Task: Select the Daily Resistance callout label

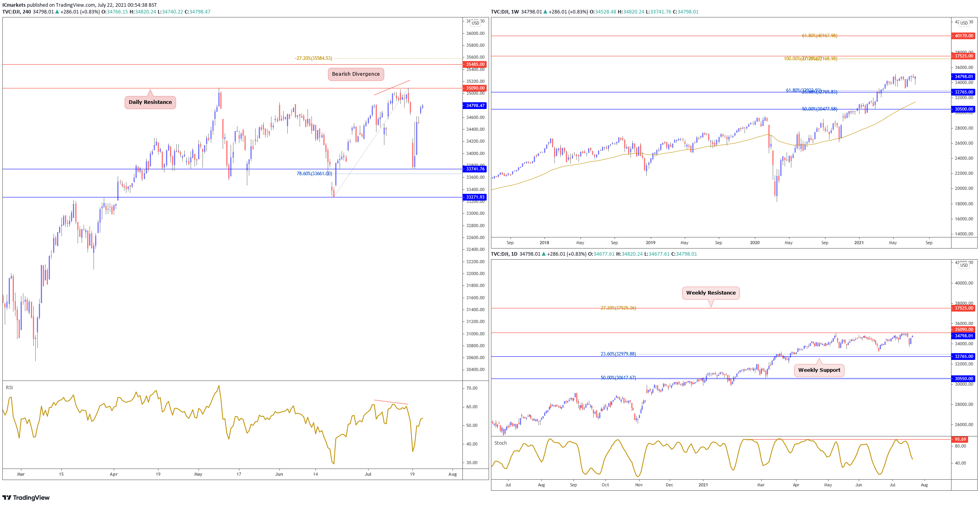Action: coord(150,102)
